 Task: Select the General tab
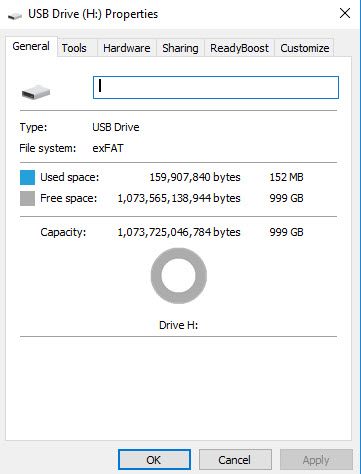(31, 46)
